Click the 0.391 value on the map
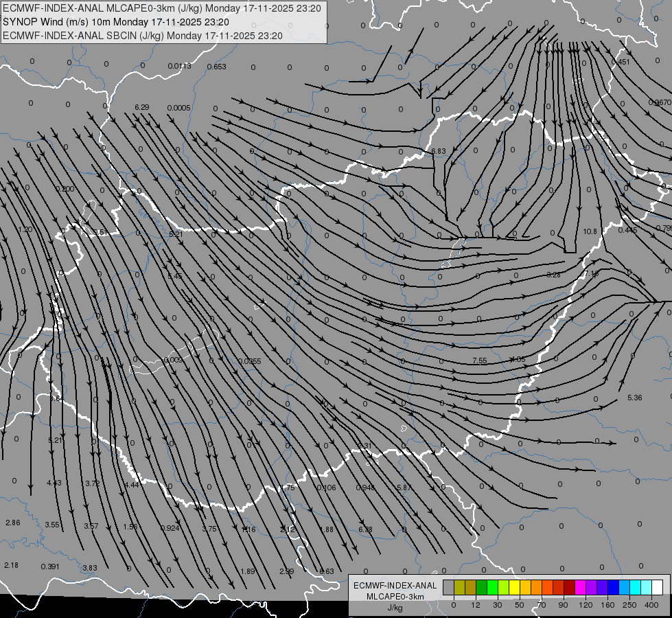 50,566
